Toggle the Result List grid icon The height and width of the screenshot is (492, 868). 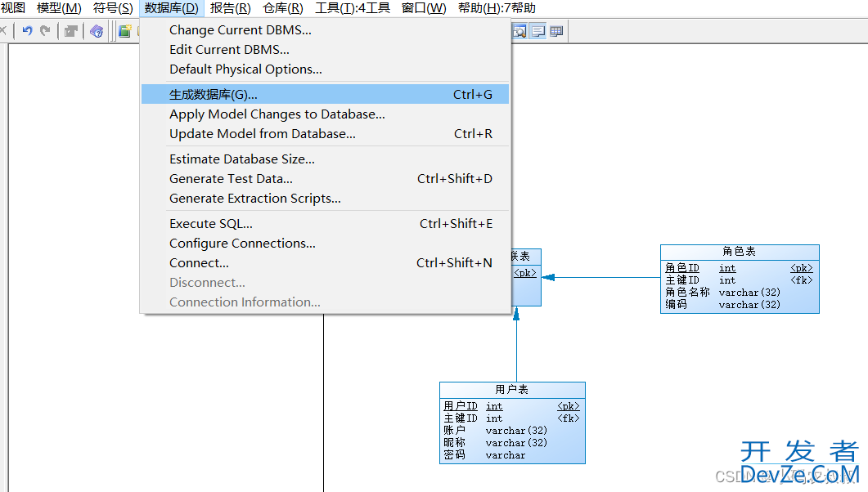556,31
